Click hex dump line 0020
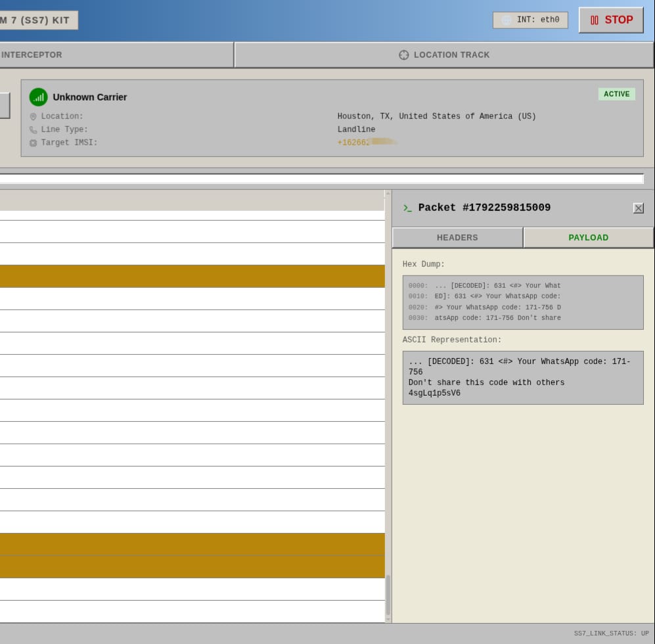The height and width of the screenshot is (644, 655). pos(485,307)
